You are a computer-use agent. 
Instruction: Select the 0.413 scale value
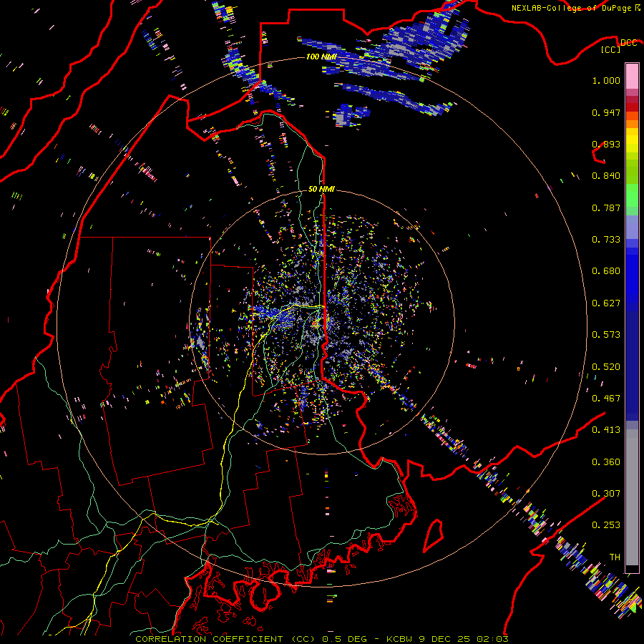click(606, 430)
